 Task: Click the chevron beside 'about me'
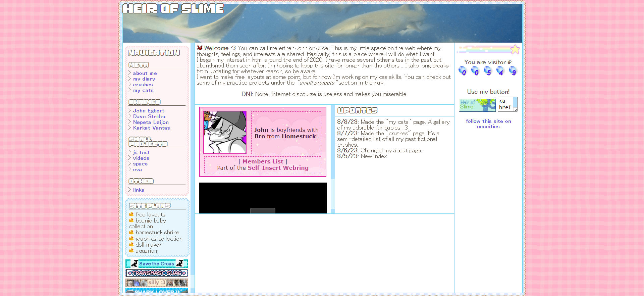click(130, 73)
